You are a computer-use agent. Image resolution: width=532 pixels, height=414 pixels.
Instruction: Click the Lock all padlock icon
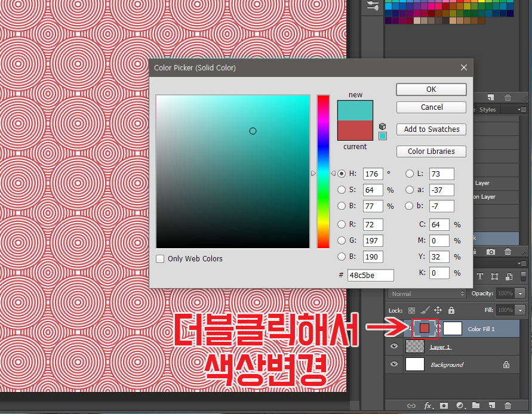451,310
